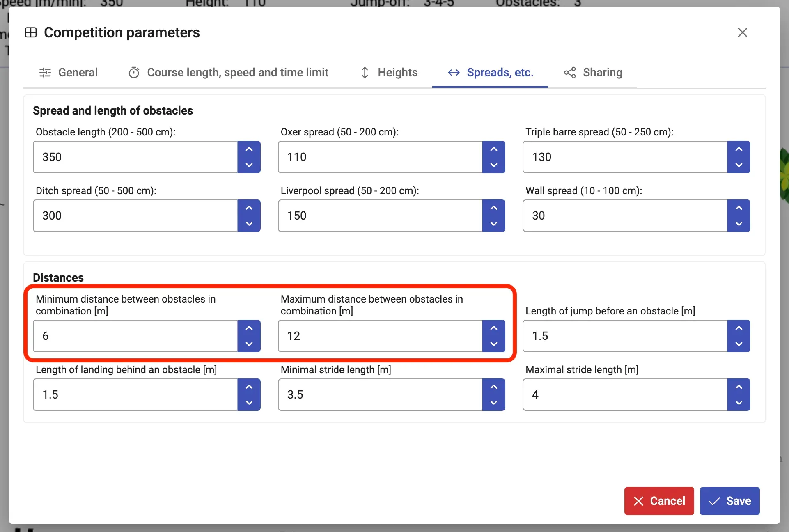Click the stopwatch icon on Course length tab
The image size is (789, 532).
(134, 73)
